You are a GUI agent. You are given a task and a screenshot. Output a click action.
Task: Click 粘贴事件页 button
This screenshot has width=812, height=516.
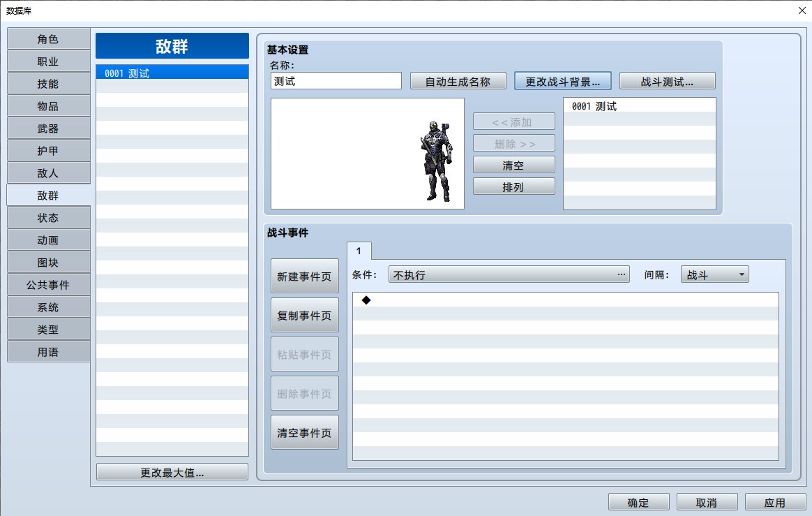[304, 354]
